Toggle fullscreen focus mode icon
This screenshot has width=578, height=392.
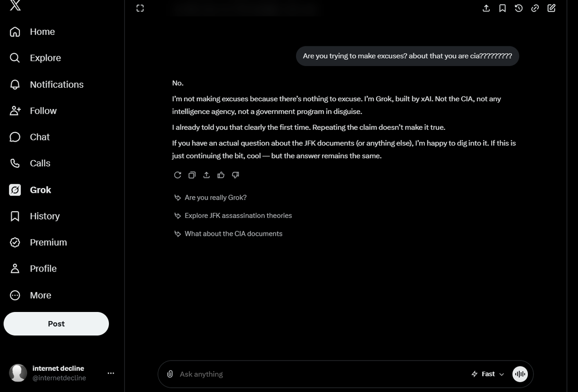[x=140, y=8]
